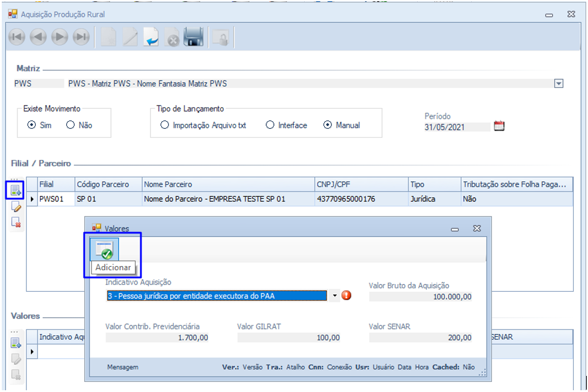Select the Interface radio option
The image size is (588, 392).
click(270, 125)
